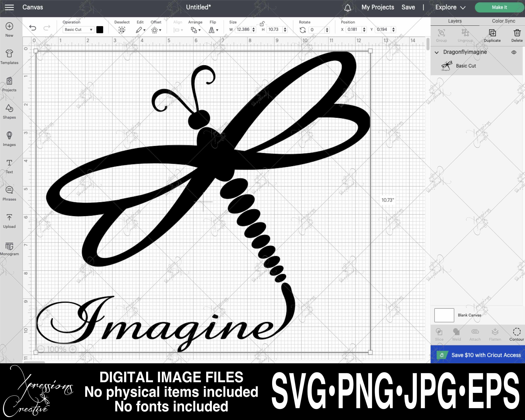Image resolution: width=525 pixels, height=420 pixels.
Task: Collapse the Dragonflyimagine layer group
Action: click(x=437, y=52)
